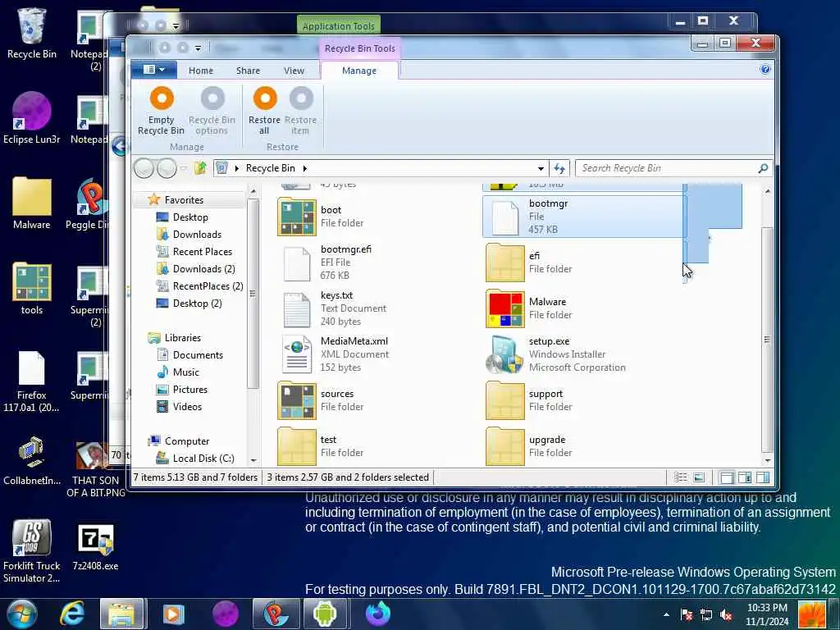The width and height of the screenshot is (840, 630).
Task: Open the View ribbon tab
Action: click(x=294, y=71)
